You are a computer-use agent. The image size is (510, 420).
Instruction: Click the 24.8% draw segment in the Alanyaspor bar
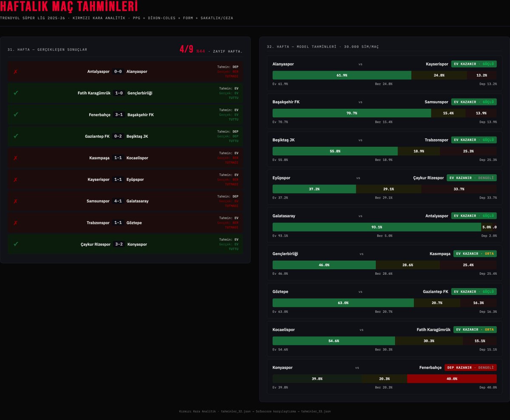(x=439, y=75)
